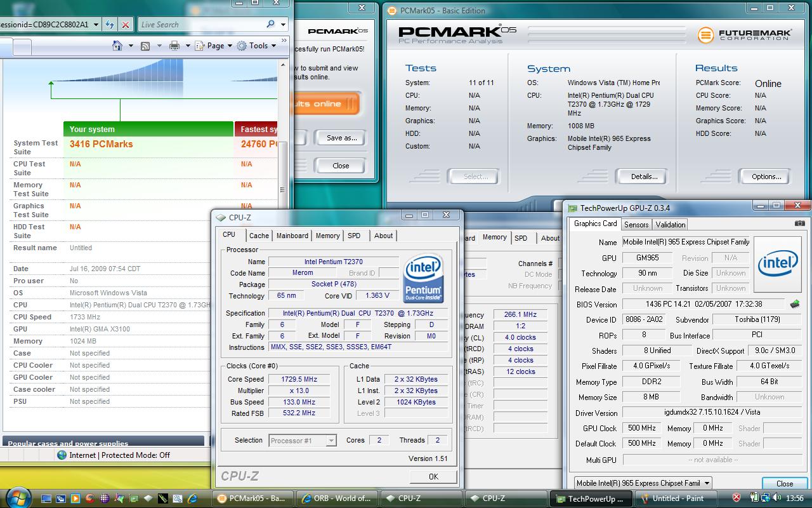The image size is (812, 508).
Task: Switch to PCMark05 taskbar button
Action: (x=253, y=498)
